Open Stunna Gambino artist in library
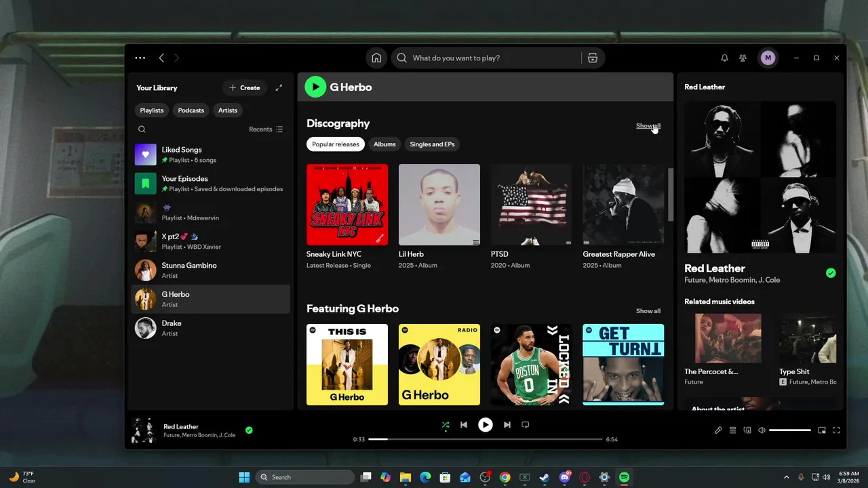Viewport: 868px width, 488px height. (210, 270)
